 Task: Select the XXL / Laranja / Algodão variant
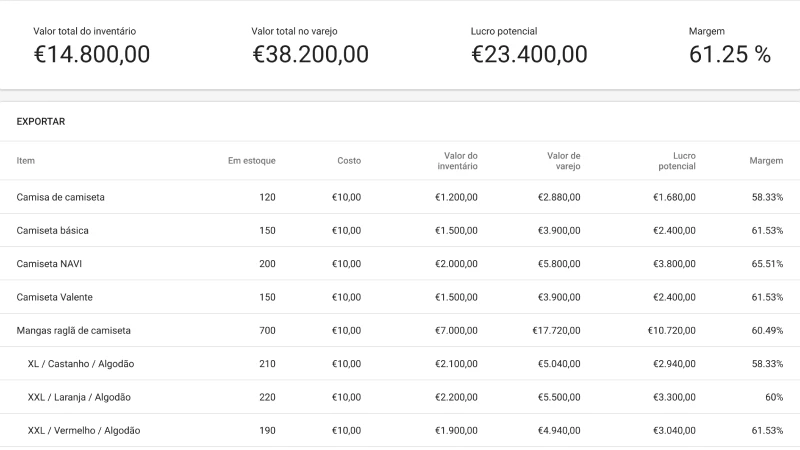pos(79,397)
